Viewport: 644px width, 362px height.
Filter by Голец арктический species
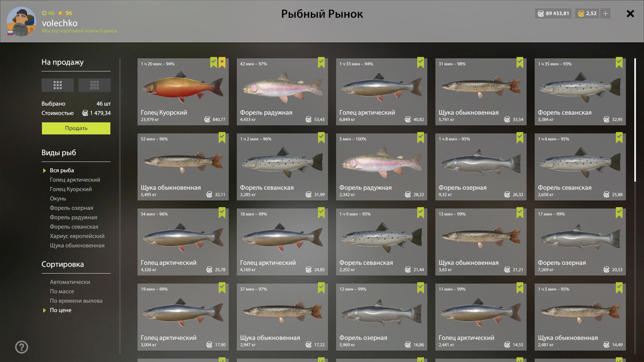point(75,180)
